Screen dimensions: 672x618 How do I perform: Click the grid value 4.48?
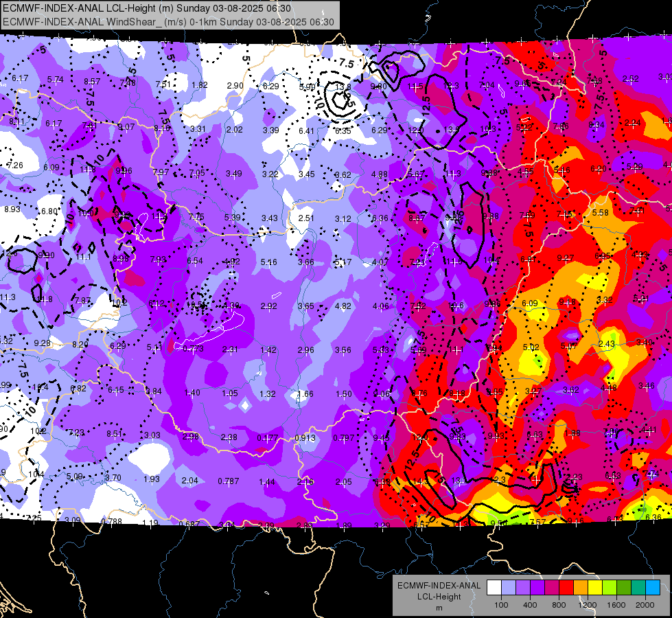click(609, 388)
